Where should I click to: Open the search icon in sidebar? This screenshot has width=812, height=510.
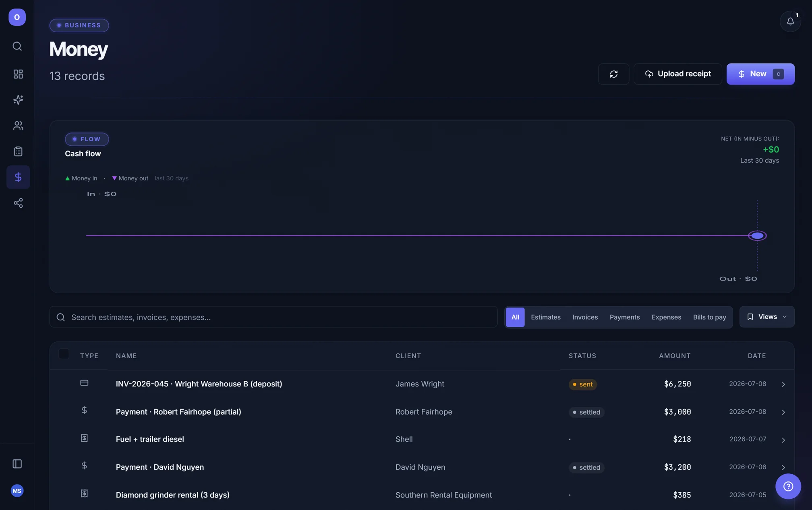point(17,46)
